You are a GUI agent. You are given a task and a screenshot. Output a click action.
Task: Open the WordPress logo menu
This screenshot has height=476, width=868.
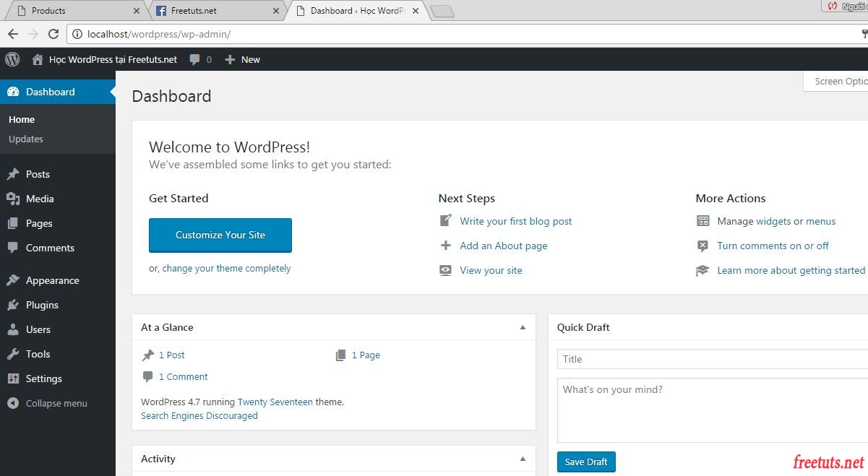(x=12, y=59)
